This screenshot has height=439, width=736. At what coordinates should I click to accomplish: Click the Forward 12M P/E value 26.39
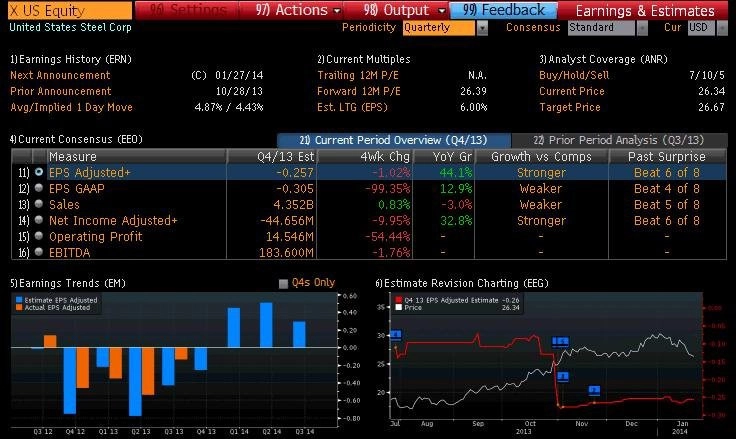click(x=474, y=91)
